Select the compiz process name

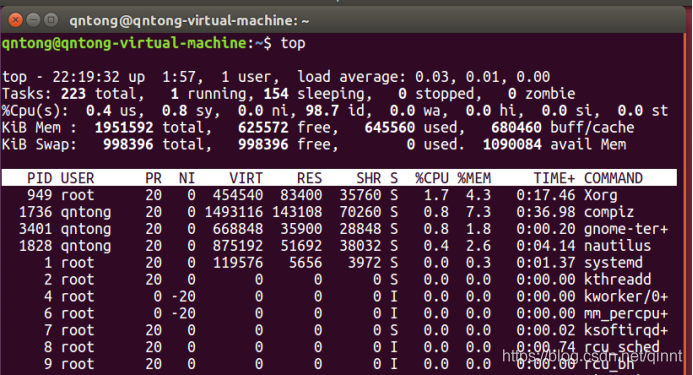point(609,212)
